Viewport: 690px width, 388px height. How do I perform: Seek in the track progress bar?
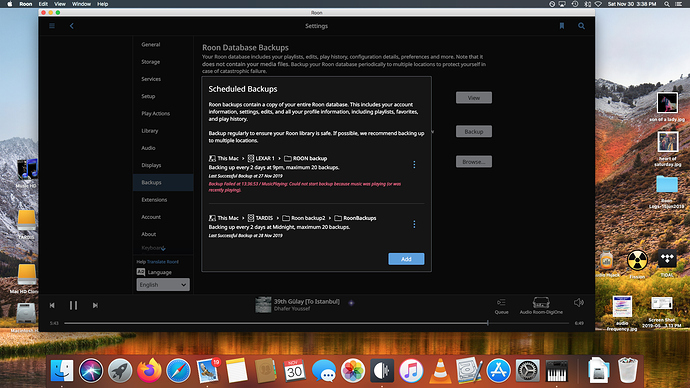(317, 323)
